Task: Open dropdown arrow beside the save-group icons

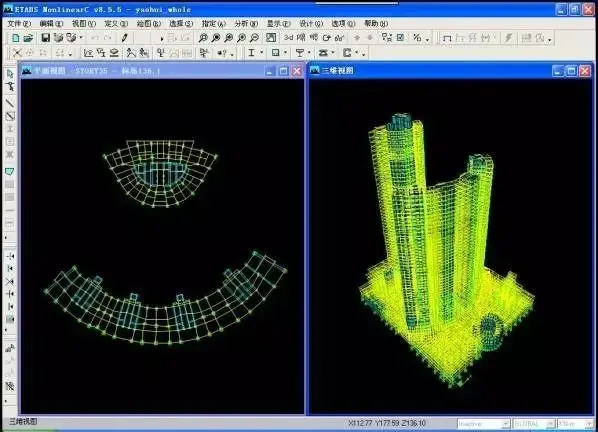Action: pyautogui.click(x=81, y=37)
